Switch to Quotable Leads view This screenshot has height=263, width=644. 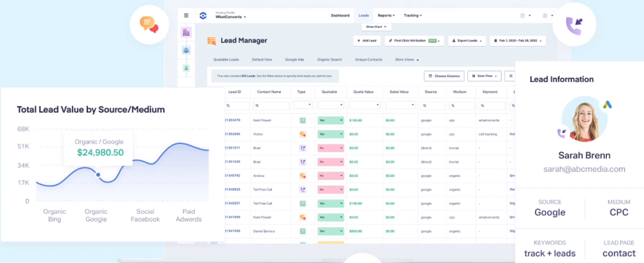point(226,59)
